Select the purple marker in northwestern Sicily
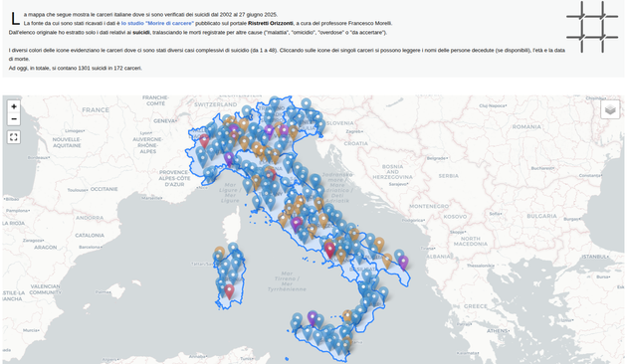The image size is (627, 364). pos(312,318)
